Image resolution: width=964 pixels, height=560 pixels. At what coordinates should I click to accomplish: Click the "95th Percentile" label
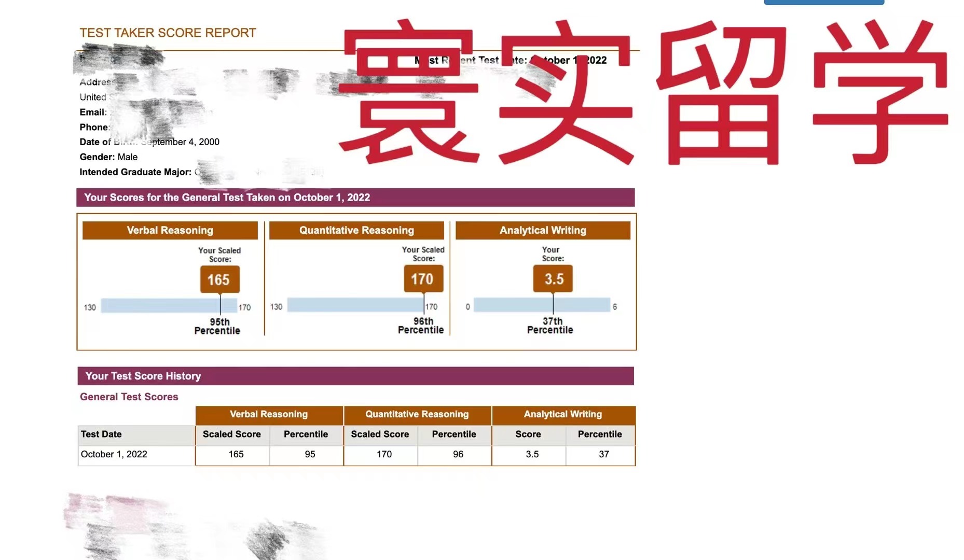click(217, 326)
